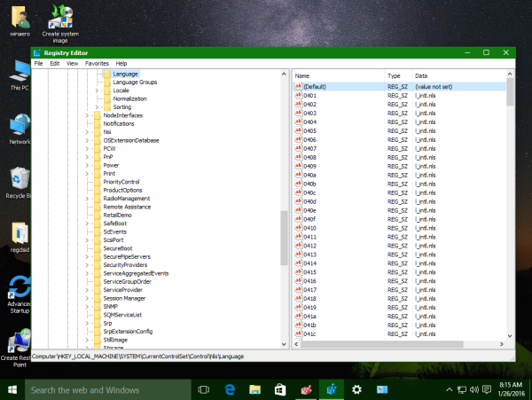
Task: Expand the StillImage key
Action: click(x=87, y=340)
